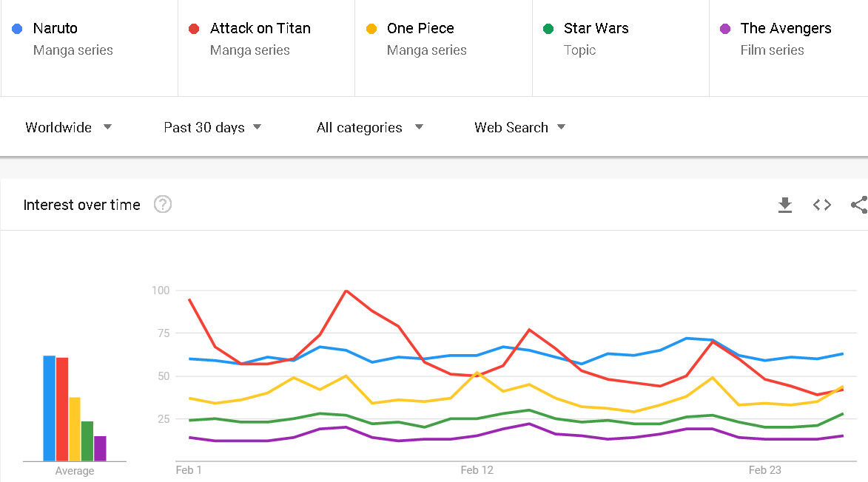This screenshot has width=868, height=482.
Task: Click the download CSV icon
Action: point(785,205)
